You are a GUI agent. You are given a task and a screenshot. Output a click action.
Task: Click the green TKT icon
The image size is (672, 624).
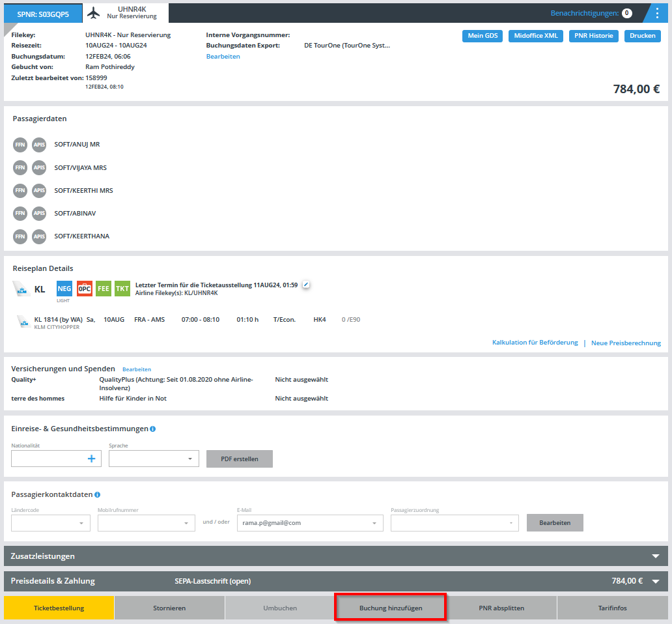click(x=122, y=289)
